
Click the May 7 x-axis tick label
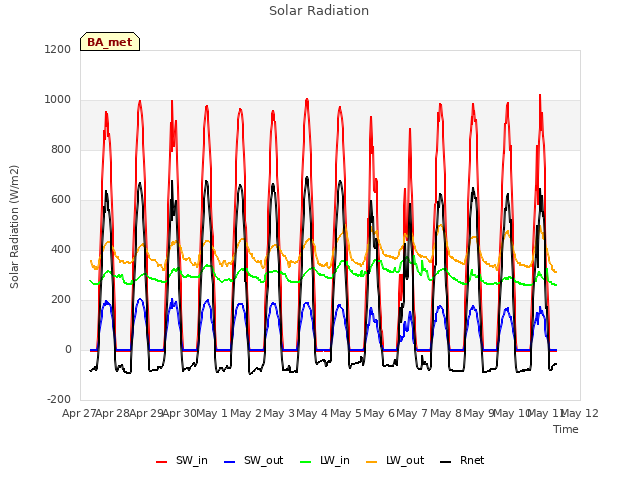tap(412, 413)
